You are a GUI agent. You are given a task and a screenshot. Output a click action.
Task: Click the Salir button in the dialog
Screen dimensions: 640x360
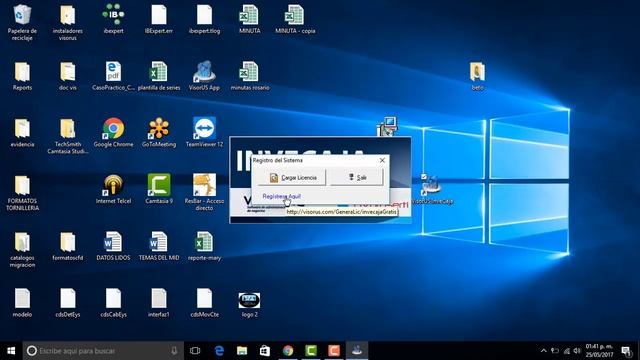point(357,178)
